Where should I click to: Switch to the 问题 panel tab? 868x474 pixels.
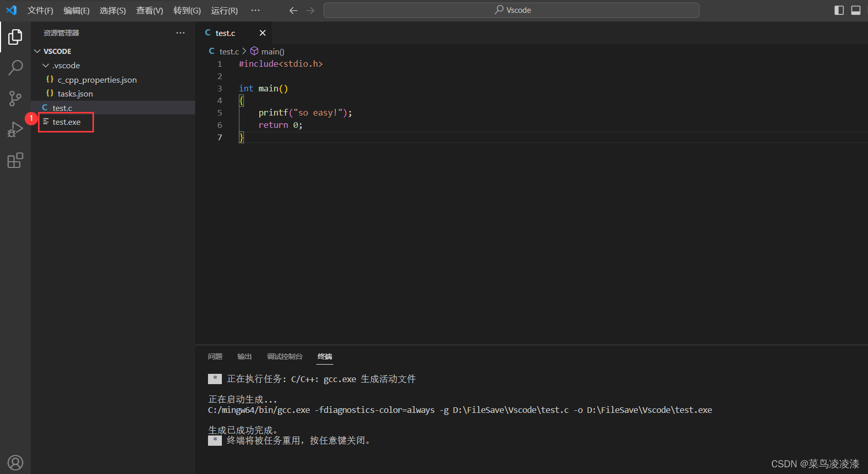(x=215, y=356)
